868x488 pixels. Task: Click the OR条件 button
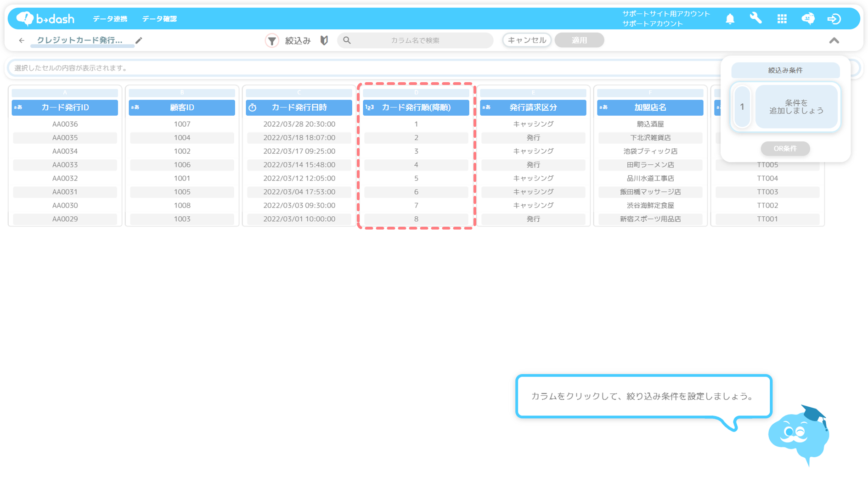click(785, 148)
